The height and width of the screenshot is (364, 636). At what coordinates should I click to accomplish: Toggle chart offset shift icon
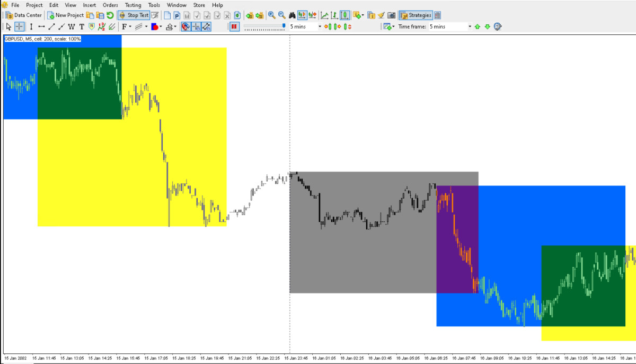point(312,15)
